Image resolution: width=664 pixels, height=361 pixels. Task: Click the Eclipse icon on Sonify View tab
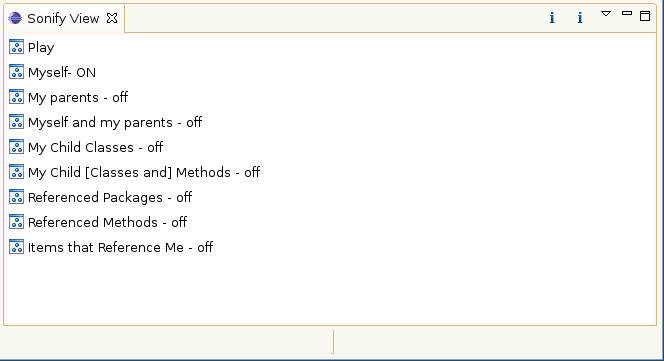click(x=15, y=18)
